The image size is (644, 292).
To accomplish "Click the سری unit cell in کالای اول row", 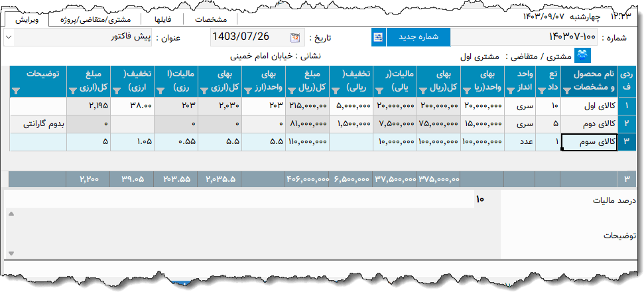I will pos(519,106).
